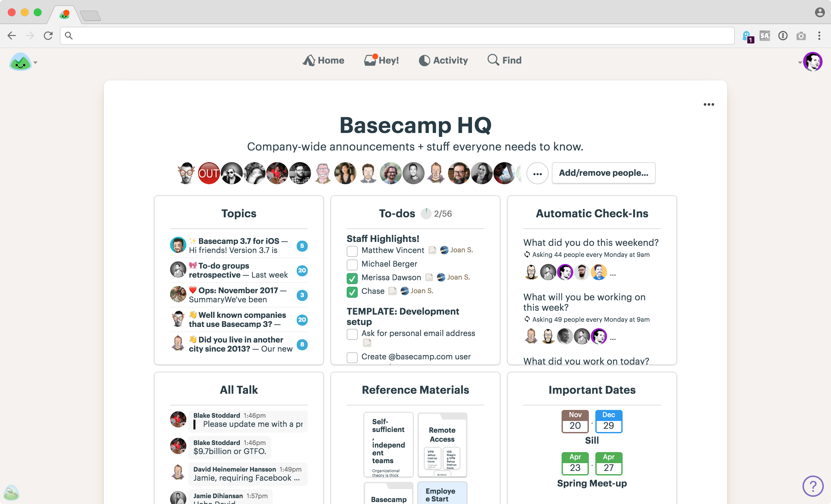Open the purple help question mark button
This screenshot has width=831, height=504.
(x=813, y=486)
